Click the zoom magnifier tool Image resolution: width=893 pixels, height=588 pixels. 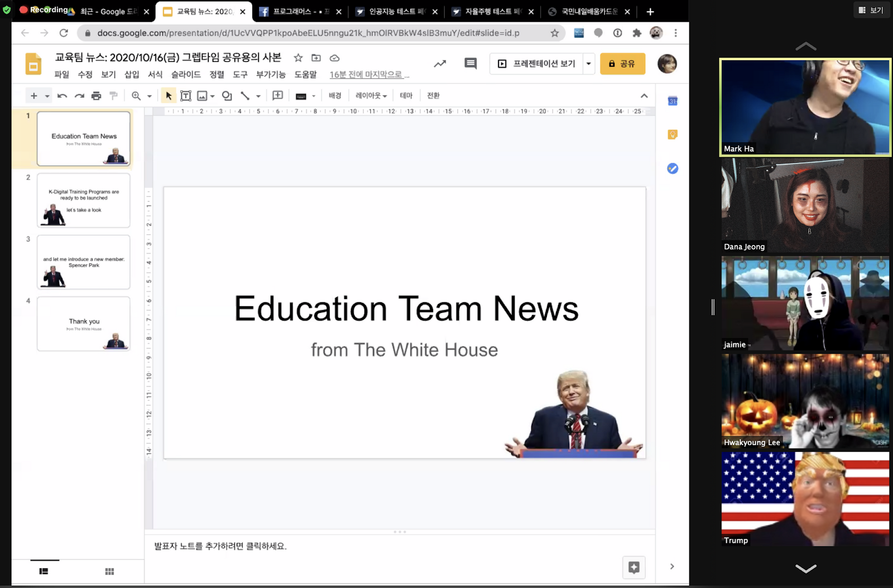point(136,96)
